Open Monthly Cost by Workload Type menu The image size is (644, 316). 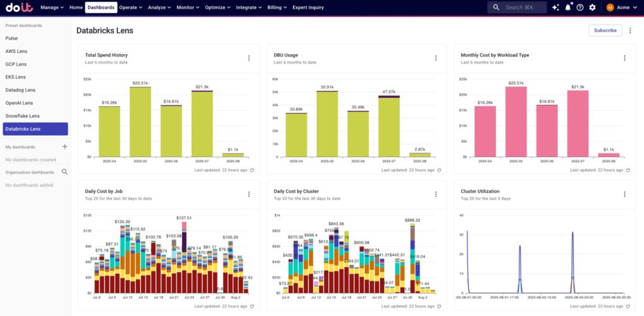coord(625,58)
